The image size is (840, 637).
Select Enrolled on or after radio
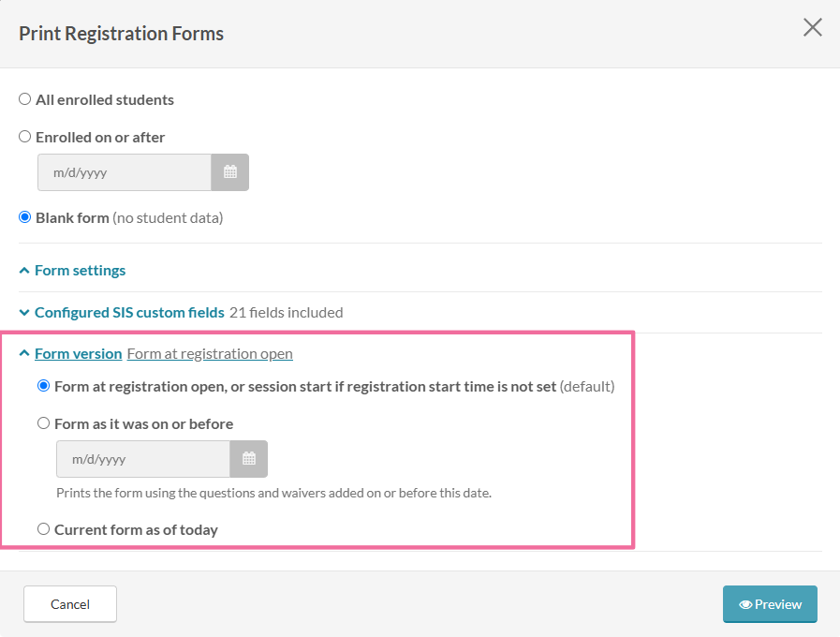(x=24, y=137)
